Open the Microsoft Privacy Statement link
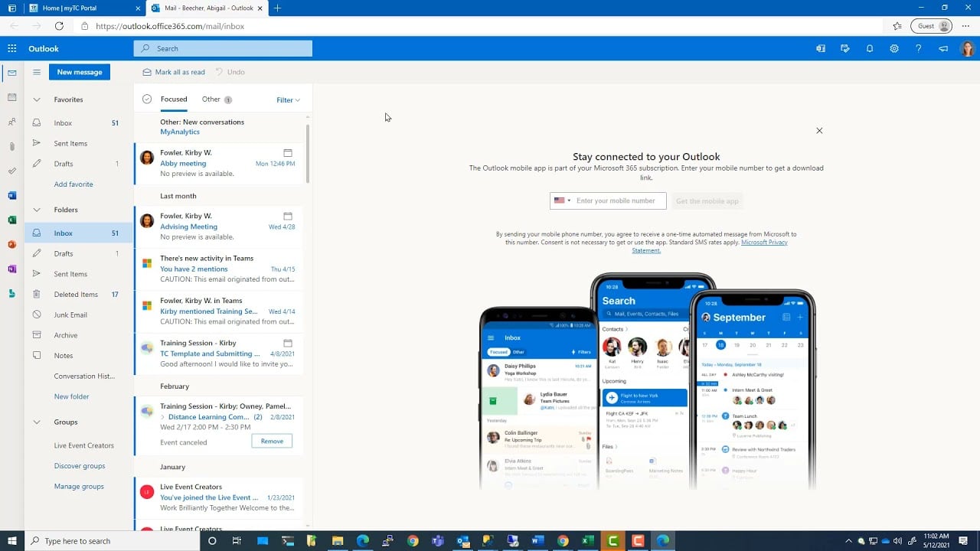This screenshot has width=980, height=551. pos(709,246)
